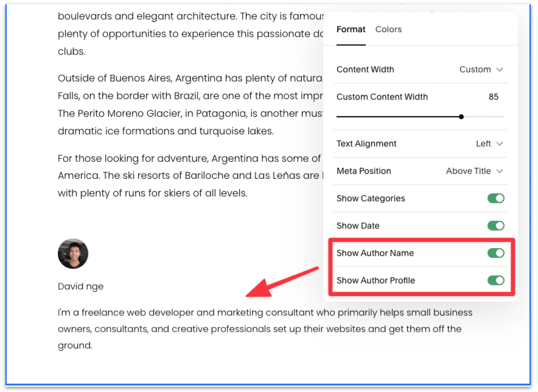Disable the Show Date toggle
Screen dimensions: 538x392
point(496,226)
